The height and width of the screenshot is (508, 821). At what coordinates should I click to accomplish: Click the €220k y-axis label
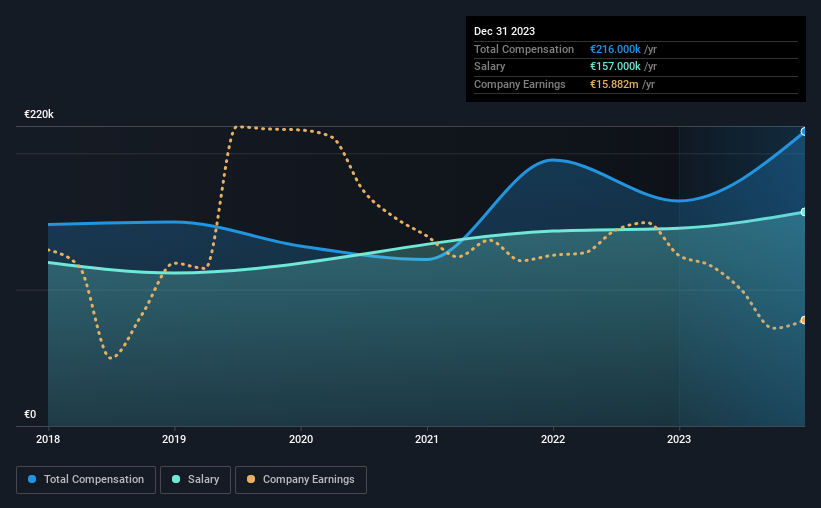coord(39,114)
